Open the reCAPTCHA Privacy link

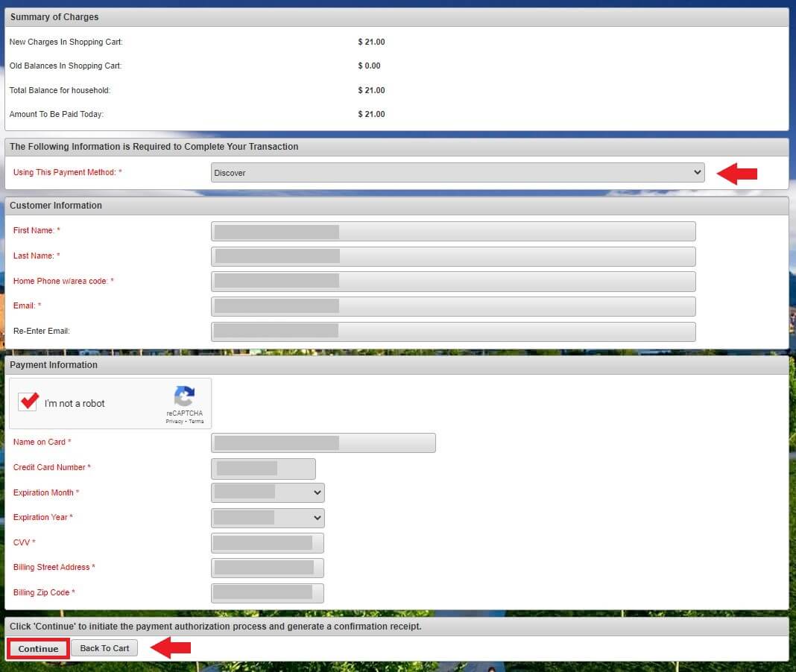click(x=174, y=422)
